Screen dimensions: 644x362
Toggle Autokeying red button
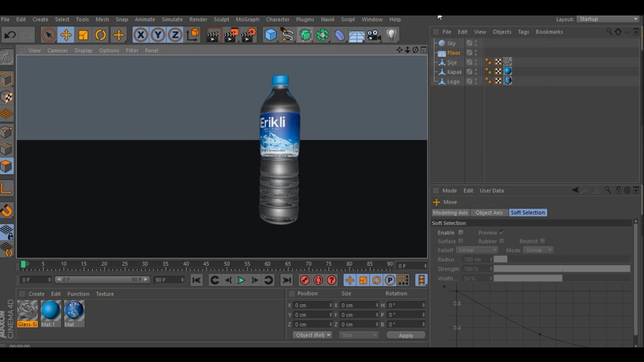(318, 280)
